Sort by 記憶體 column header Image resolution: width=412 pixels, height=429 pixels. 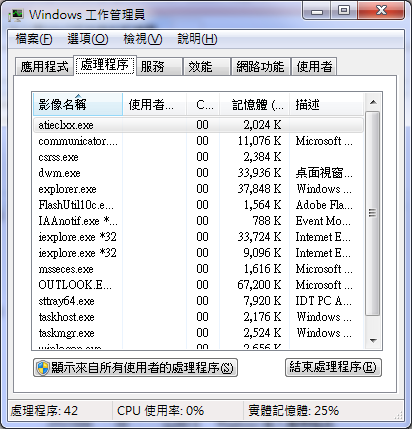(x=255, y=105)
